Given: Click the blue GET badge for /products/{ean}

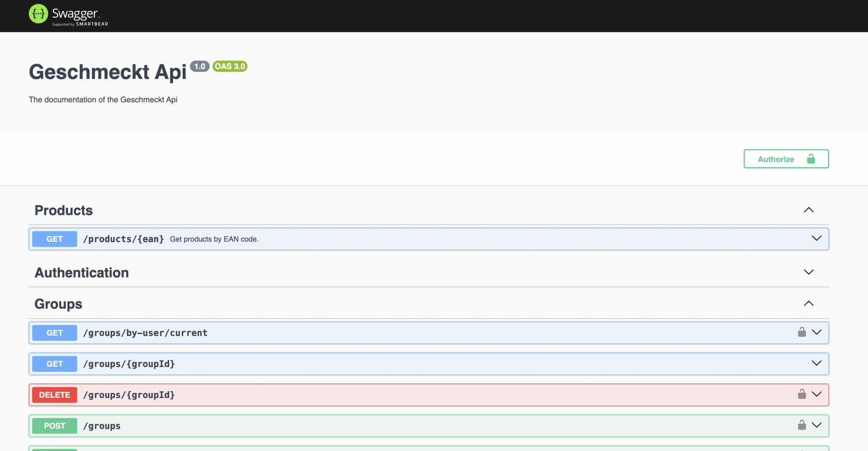Looking at the screenshot, I should pyautogui.click(x=55, y=239).
